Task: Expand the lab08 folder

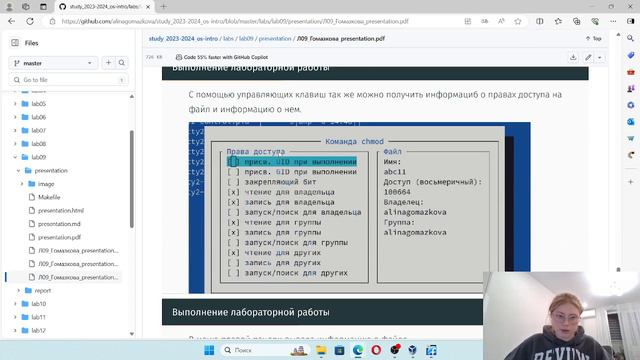Action: [15, 144]
